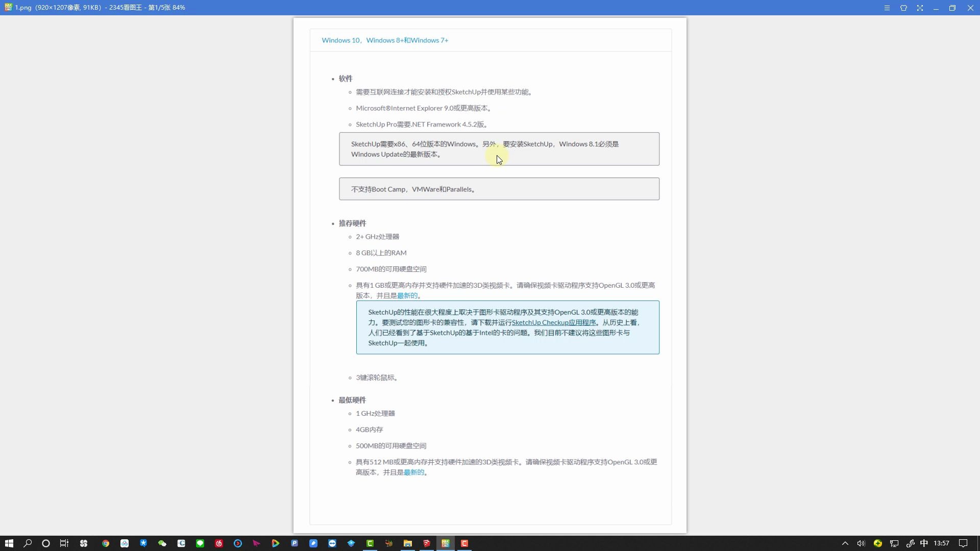Click the '不支持Boot Camp, VMWare和Parallels' note box

499,189
